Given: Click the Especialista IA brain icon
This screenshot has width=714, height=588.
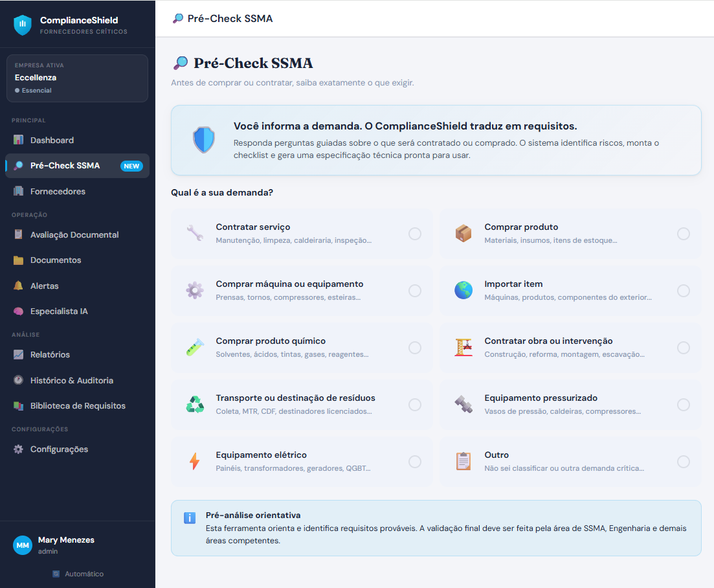Looking at the screenshot, I should tap(18, 311).
